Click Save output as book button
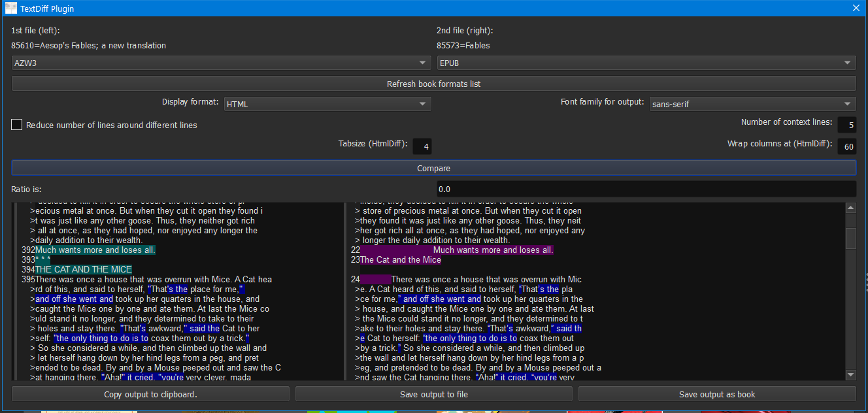 [x=717, y=394]
